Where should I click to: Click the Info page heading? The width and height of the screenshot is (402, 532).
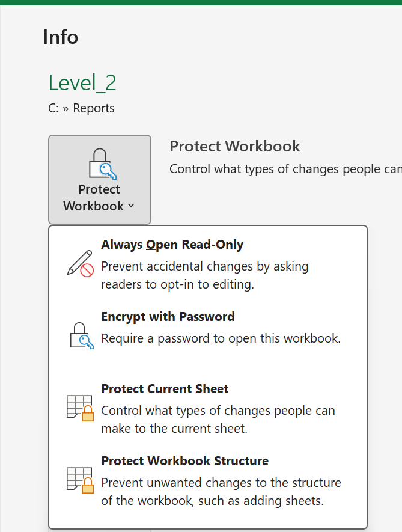(x=60, y=37)
